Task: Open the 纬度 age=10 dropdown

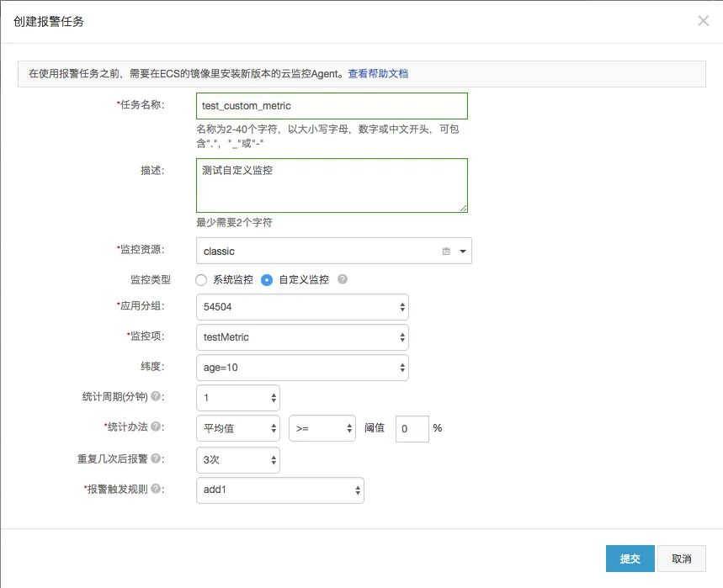Action: (x=302, y=368)
